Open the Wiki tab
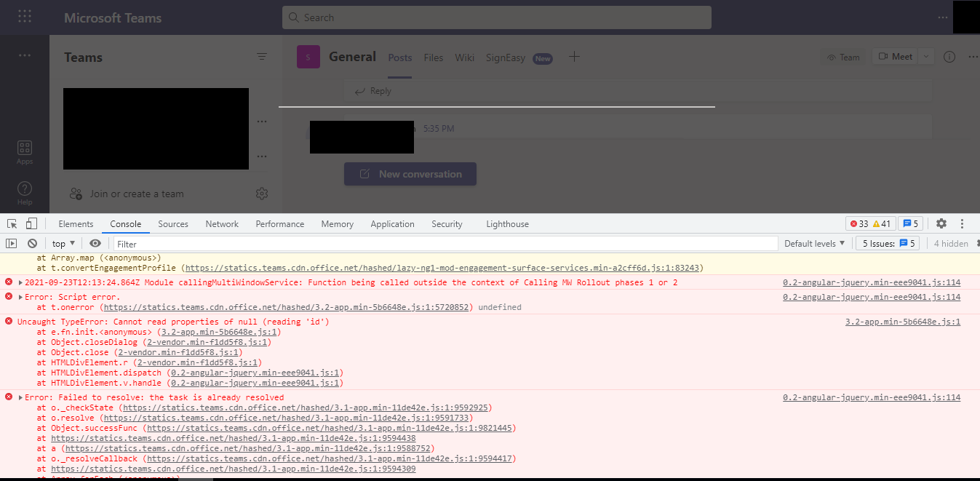This screenshot has height=481, width=980. 465,57
